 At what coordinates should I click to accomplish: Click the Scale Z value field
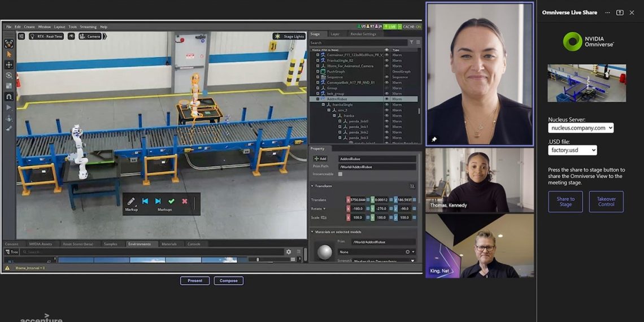[x=405, y=217]
